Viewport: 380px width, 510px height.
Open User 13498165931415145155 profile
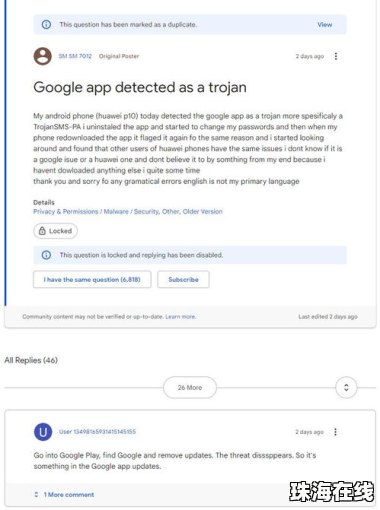click(97, 432)
